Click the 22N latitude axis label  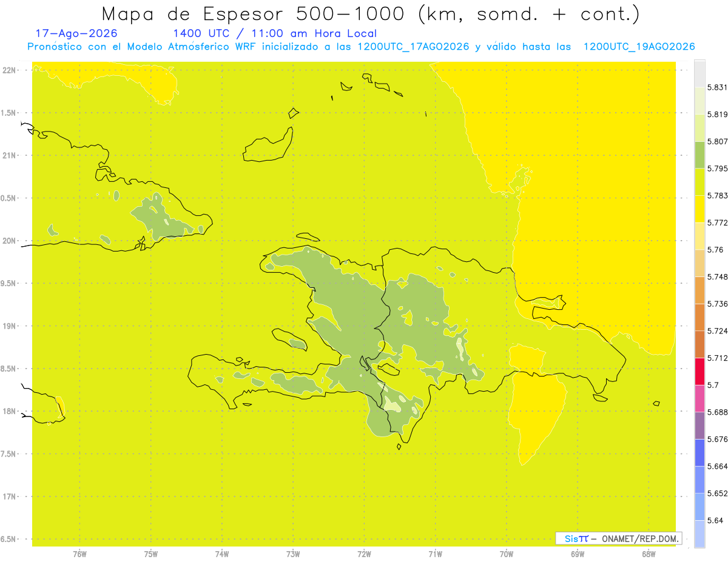[x=10, y=70]
